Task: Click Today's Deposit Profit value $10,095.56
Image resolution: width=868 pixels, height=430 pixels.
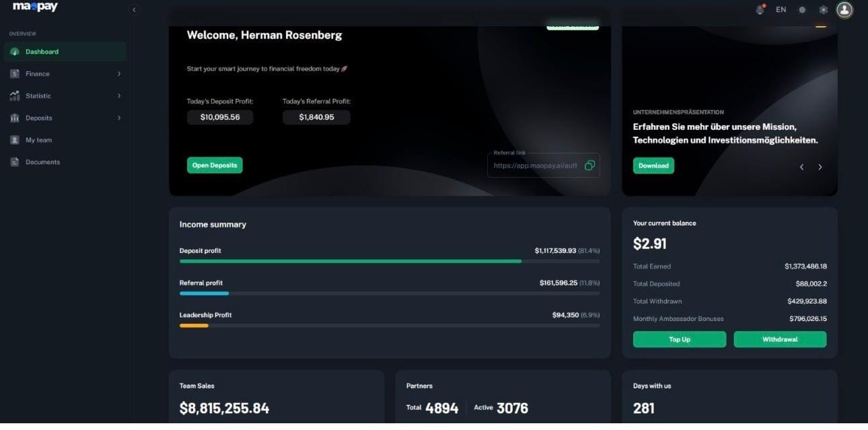Action: (x=220, y=117)
